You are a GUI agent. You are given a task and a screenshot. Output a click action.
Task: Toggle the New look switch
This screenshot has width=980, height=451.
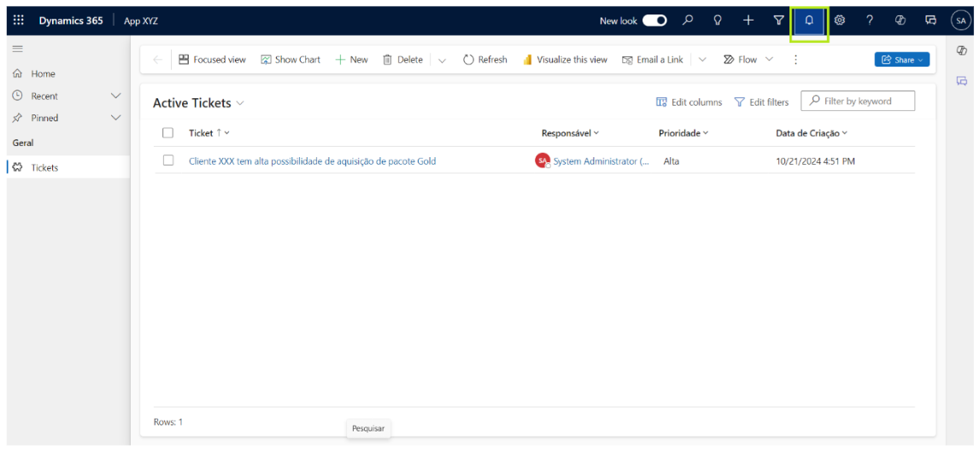pos(654,20)
